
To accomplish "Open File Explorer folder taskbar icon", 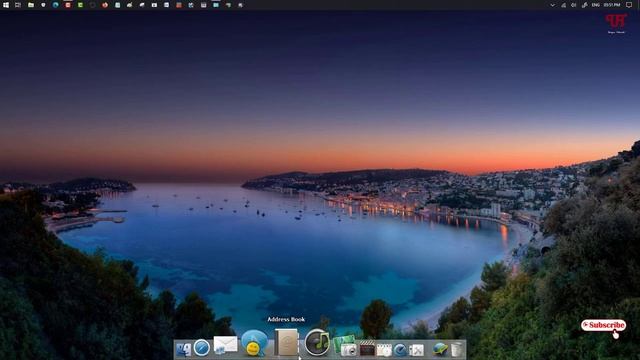I will pyautogui.click(x=31, y=5).
